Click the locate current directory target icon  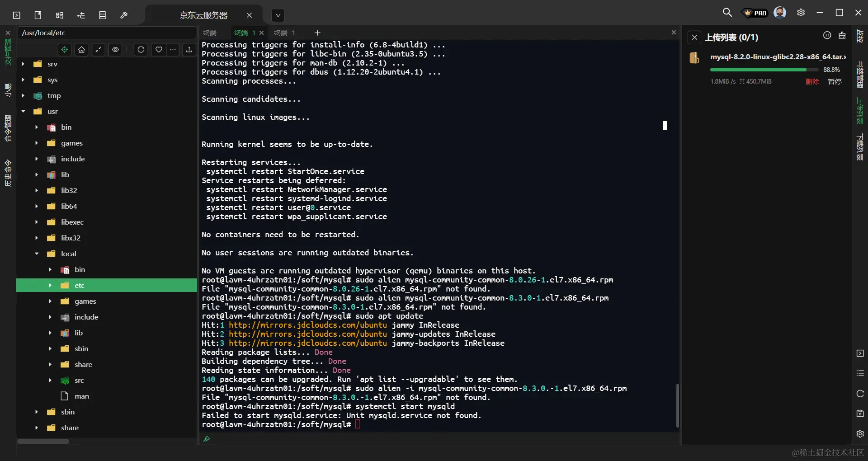(65, 50)
